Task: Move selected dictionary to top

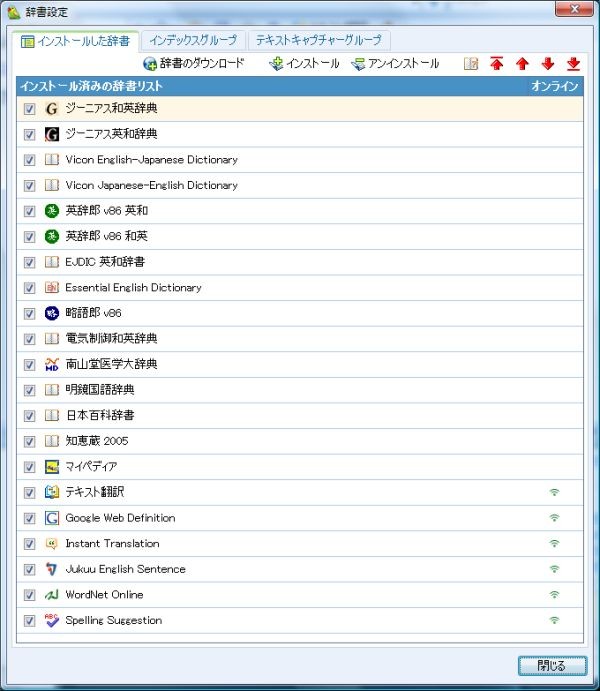Action: coord(496,63)
